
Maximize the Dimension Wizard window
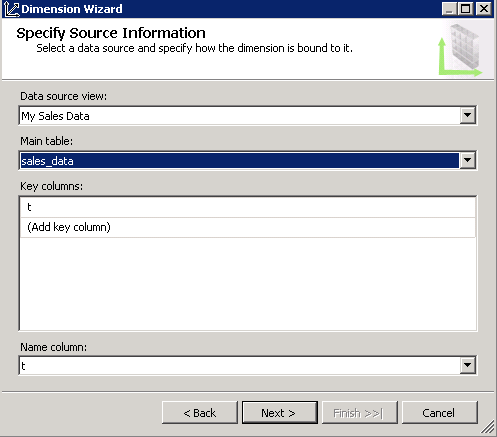(466, 9)
